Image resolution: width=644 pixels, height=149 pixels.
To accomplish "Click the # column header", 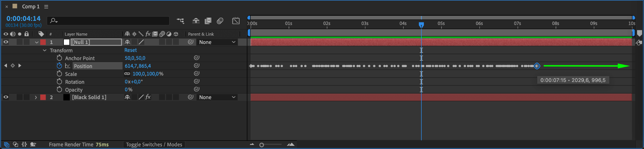I will [x=51, y=34].
